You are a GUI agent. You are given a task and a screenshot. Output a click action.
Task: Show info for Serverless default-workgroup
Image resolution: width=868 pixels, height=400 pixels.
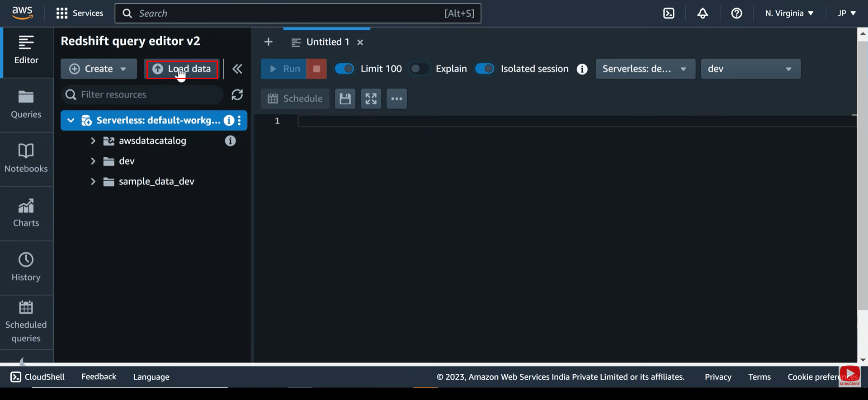coord(229,120)
